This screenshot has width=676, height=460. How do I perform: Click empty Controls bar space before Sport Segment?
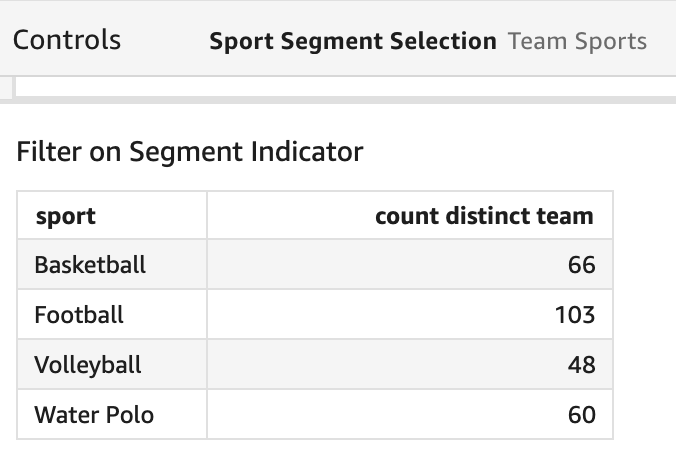pos(165,42)
